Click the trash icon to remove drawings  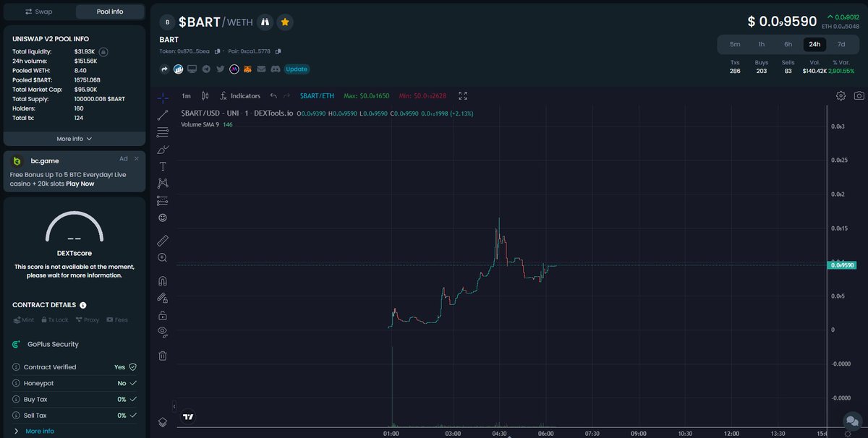point(163,355)
